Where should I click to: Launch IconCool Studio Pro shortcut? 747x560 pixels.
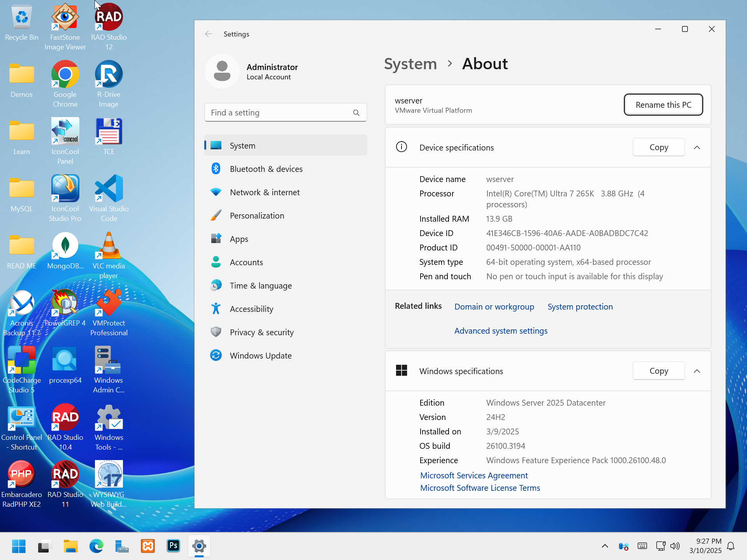(65, 198)
